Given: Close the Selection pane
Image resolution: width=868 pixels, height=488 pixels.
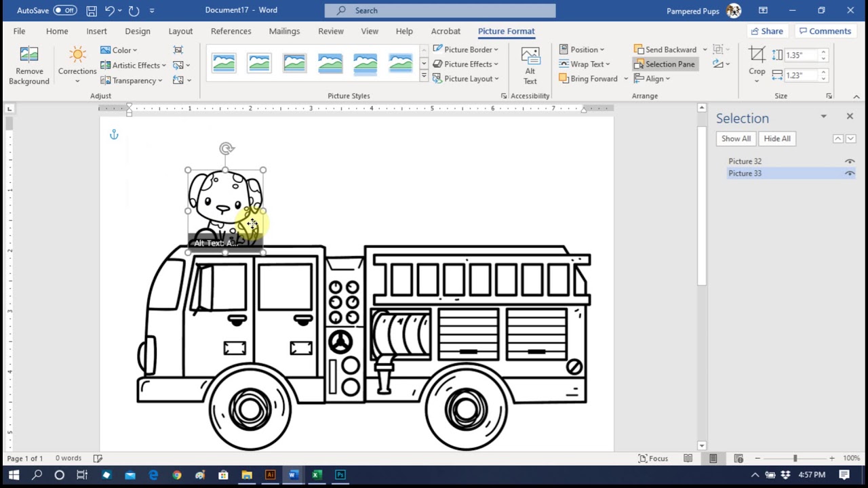Looking at the screenshot, I should 850,117.
